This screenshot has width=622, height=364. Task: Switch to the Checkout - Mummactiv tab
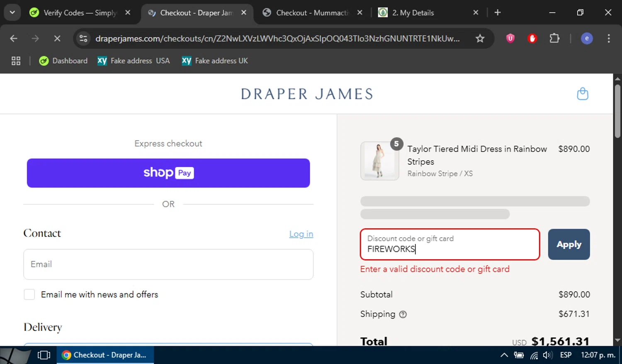tap(312, 12)
